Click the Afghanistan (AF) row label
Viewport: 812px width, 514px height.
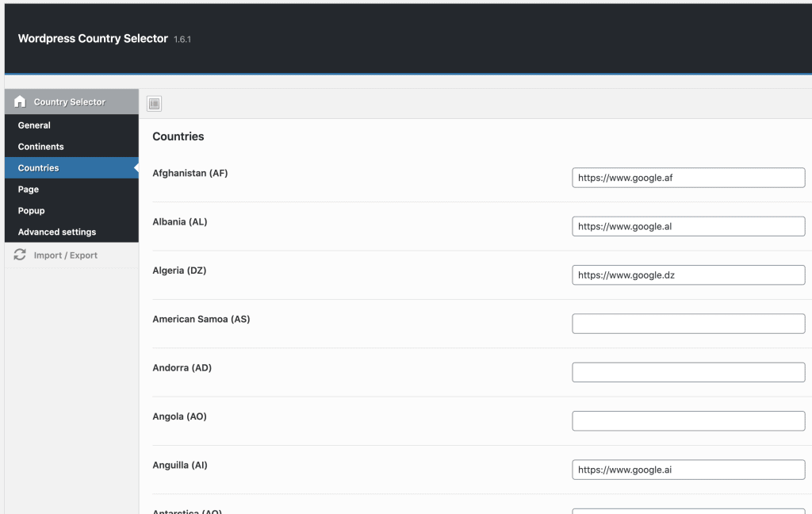pos(190,173)
